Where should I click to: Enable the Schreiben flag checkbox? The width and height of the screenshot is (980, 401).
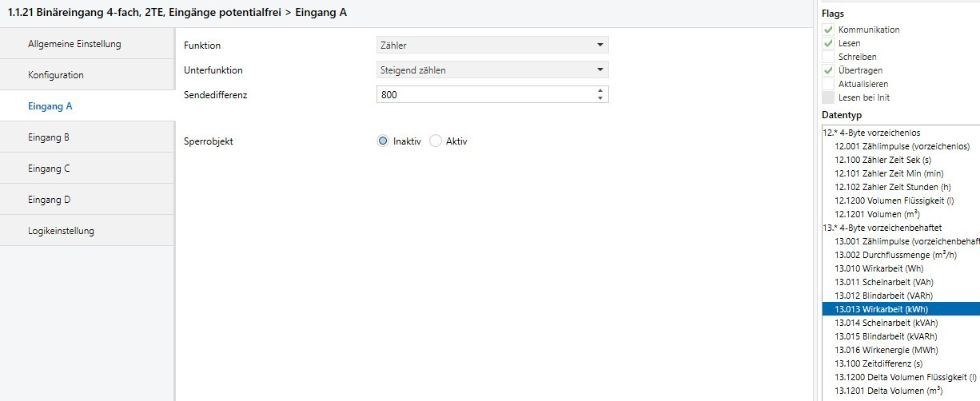[828, 57]
